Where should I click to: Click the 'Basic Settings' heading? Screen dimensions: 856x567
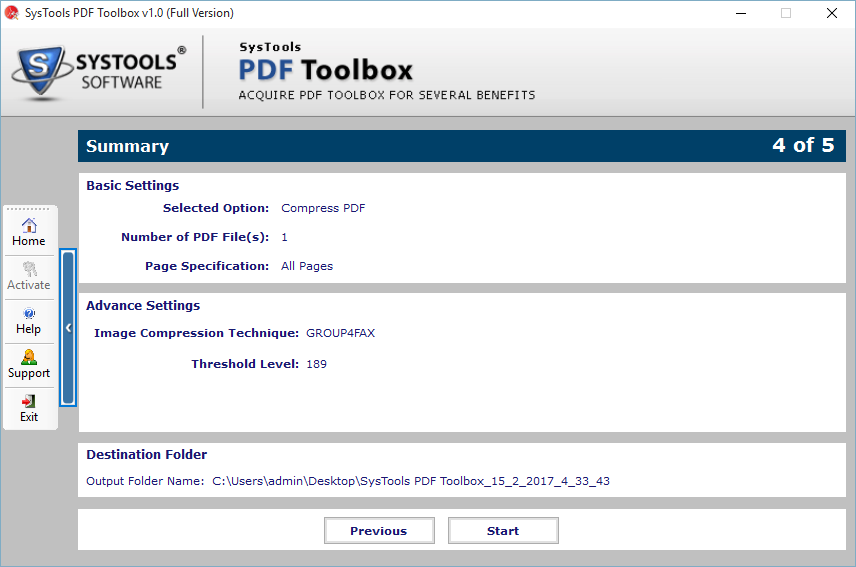coord(133,186)
